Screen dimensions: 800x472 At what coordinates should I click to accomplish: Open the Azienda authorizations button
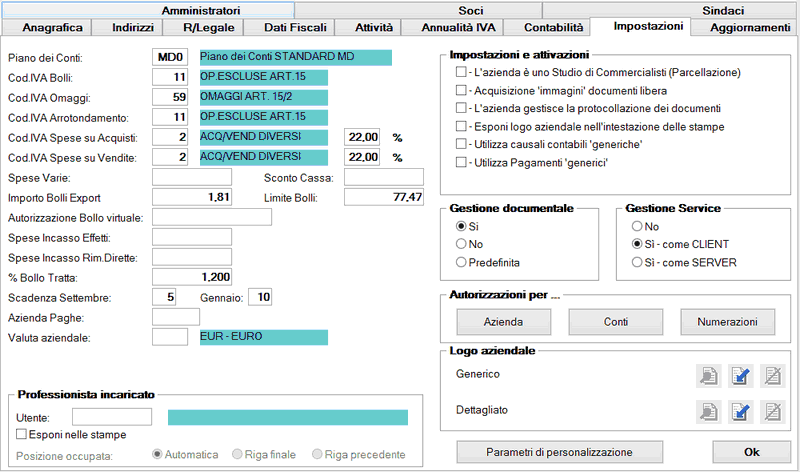click(x=504, y=321)
